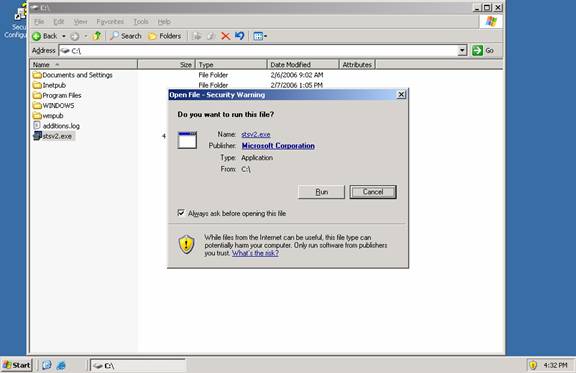Viewport: 576px width, 373px height.
Task: Click the yellow warning shield icon
Action: click(186, 244)
